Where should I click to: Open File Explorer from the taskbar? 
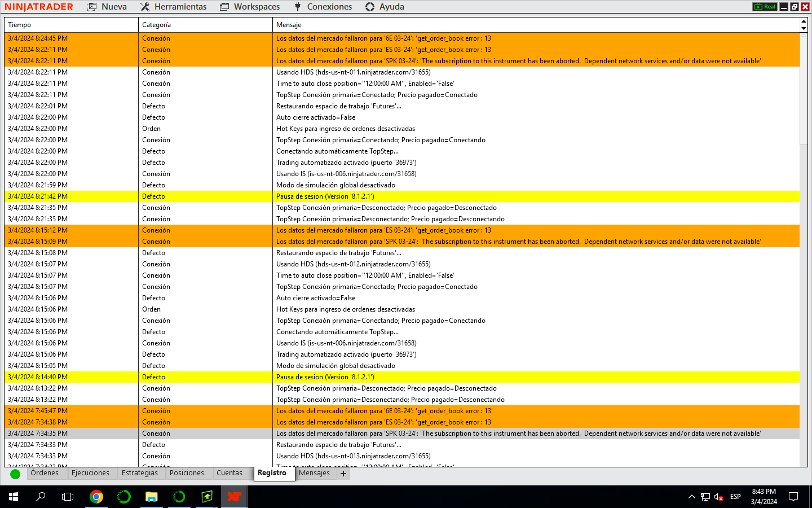pos(152,497)
